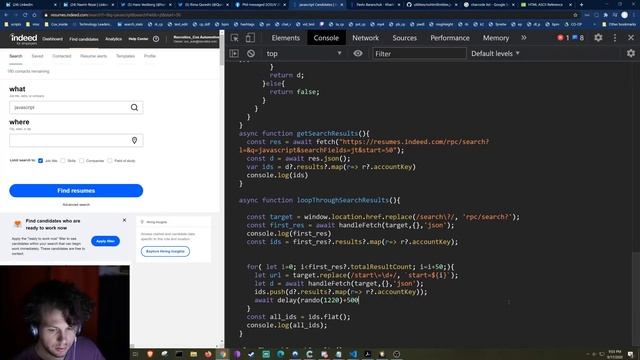This screenshot has width=640, height=360.
Task: Check the Skills checkbox
Action: tap(63, 161)
